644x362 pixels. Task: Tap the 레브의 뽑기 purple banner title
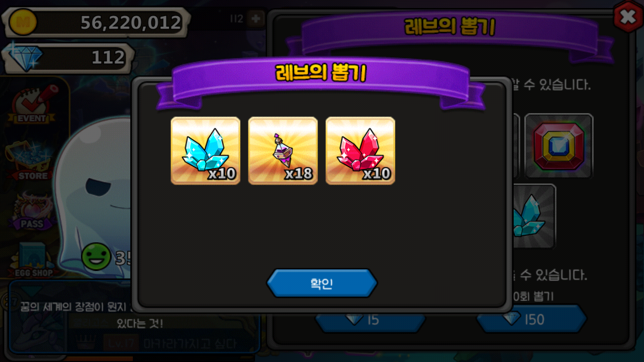click(320, 73)
